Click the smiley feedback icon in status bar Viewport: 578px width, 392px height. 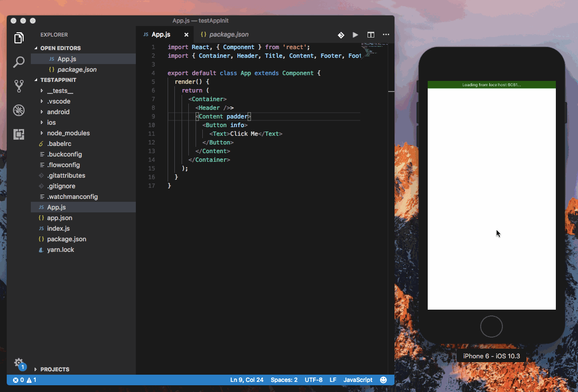[383, 380]
